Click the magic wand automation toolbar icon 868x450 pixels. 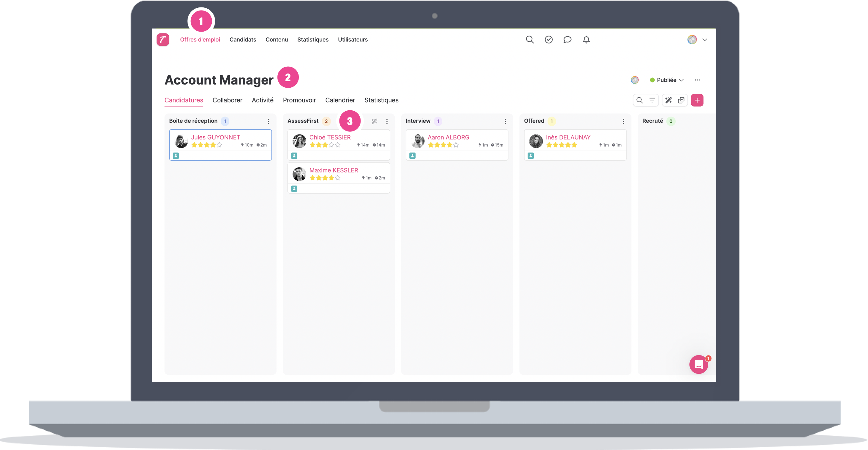(x=669, y=100)
